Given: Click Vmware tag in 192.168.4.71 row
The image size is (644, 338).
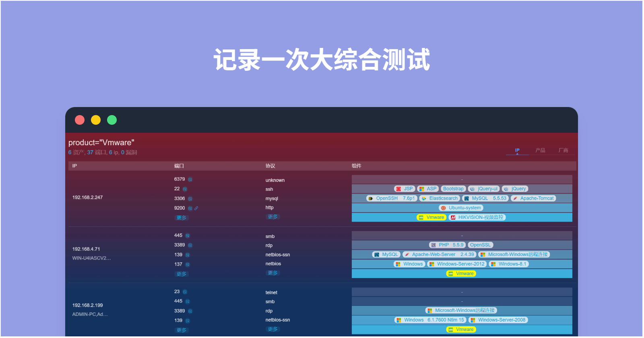Looking at the screenshot, I should (461, 274).
